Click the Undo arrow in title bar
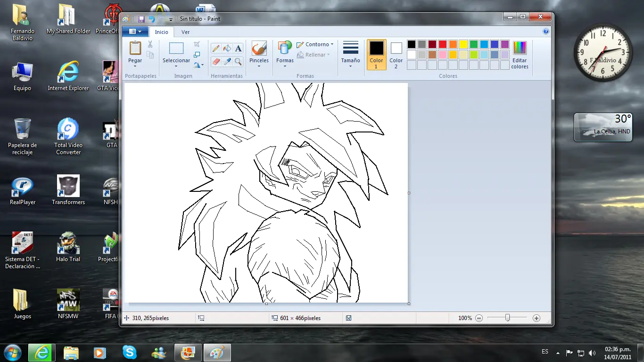The height and width of the screenshot is (362, 644). [x=152, y=19]
